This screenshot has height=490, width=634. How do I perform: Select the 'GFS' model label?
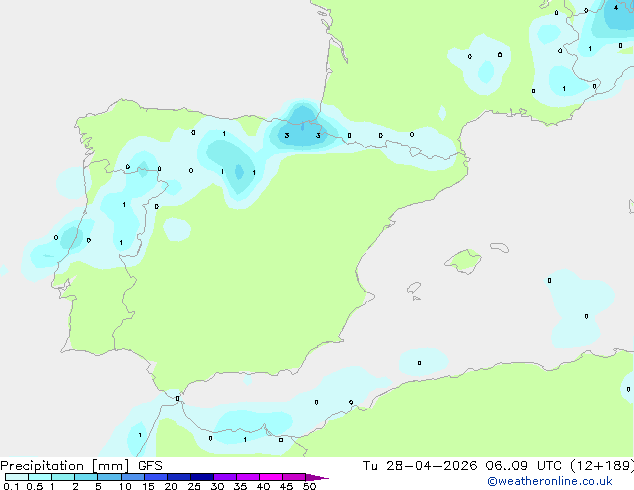150,466
